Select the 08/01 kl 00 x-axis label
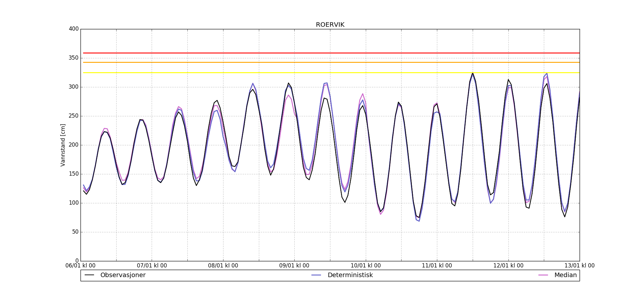The width and height of the screenshot is (644, 290). 223,266
